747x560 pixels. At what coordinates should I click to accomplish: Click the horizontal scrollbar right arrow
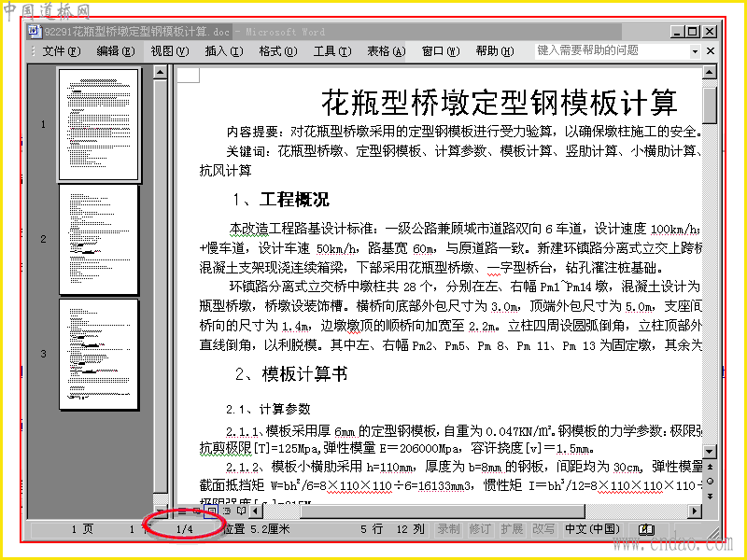click(x=695, y=511)
